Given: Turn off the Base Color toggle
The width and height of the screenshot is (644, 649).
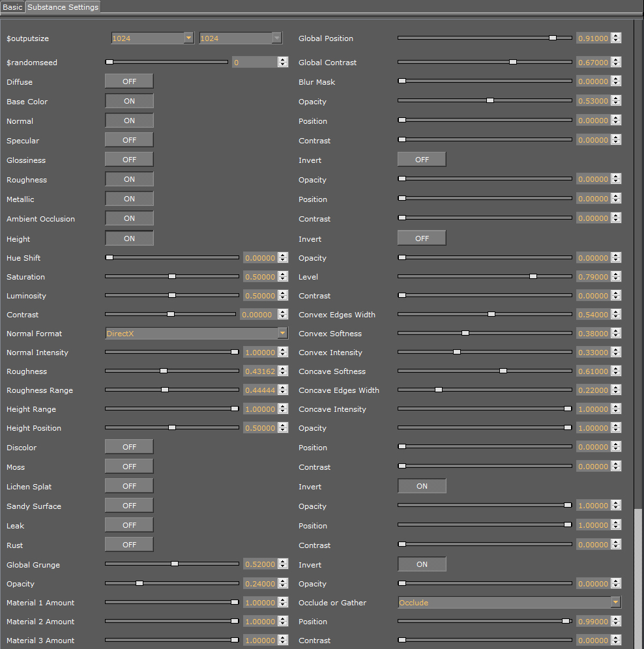Looking at the screenshot, I should click(129, 101).
